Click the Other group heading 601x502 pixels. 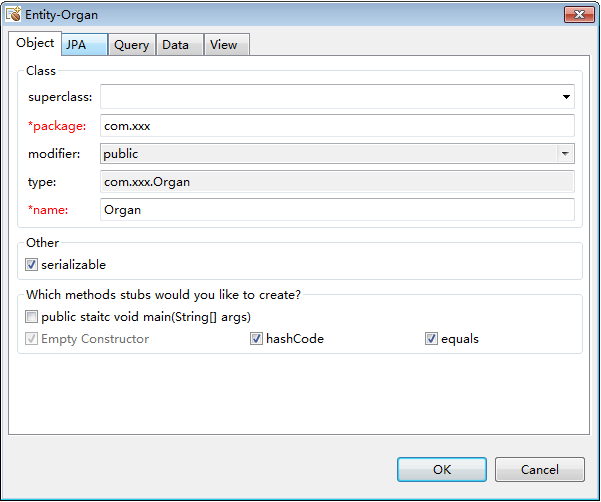click(x=42, y=243)
